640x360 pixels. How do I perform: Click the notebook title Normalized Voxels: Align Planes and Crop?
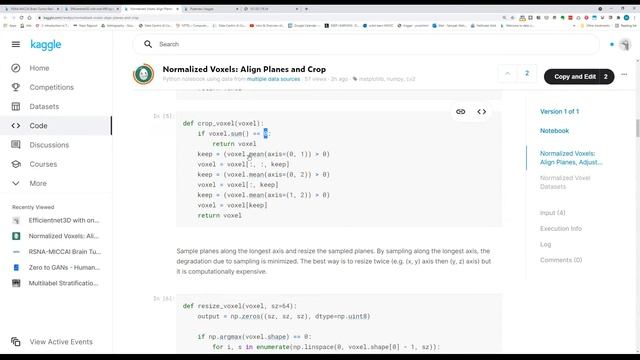[x=244, y=69]
